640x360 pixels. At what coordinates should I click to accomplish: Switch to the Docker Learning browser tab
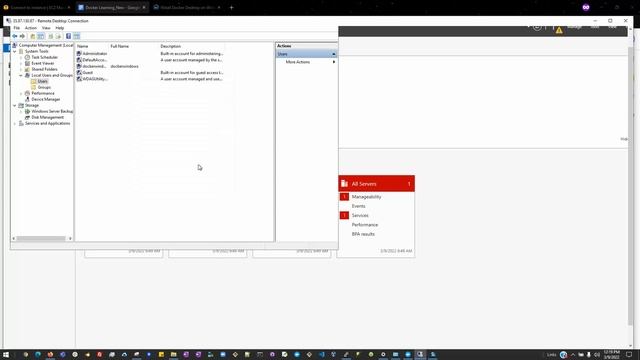point(112,7)
